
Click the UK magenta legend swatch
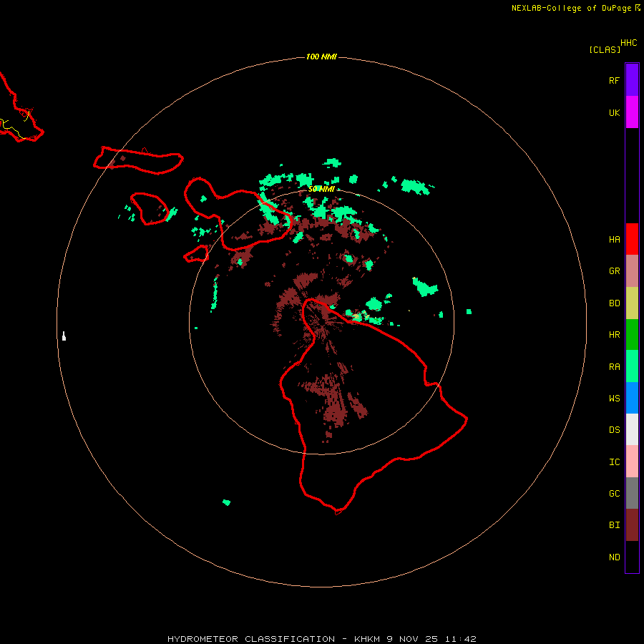click(x=632, y=112)
